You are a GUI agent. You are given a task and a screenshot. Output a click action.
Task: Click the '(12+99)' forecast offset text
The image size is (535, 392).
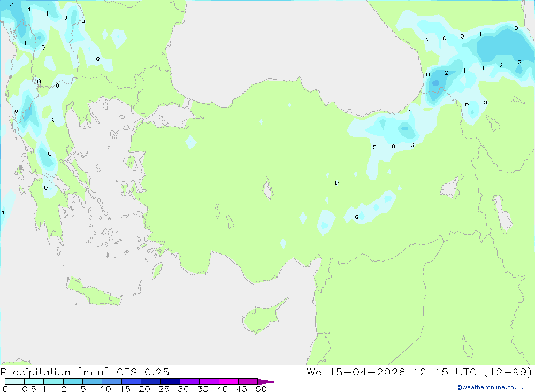(x=508, y=372)
